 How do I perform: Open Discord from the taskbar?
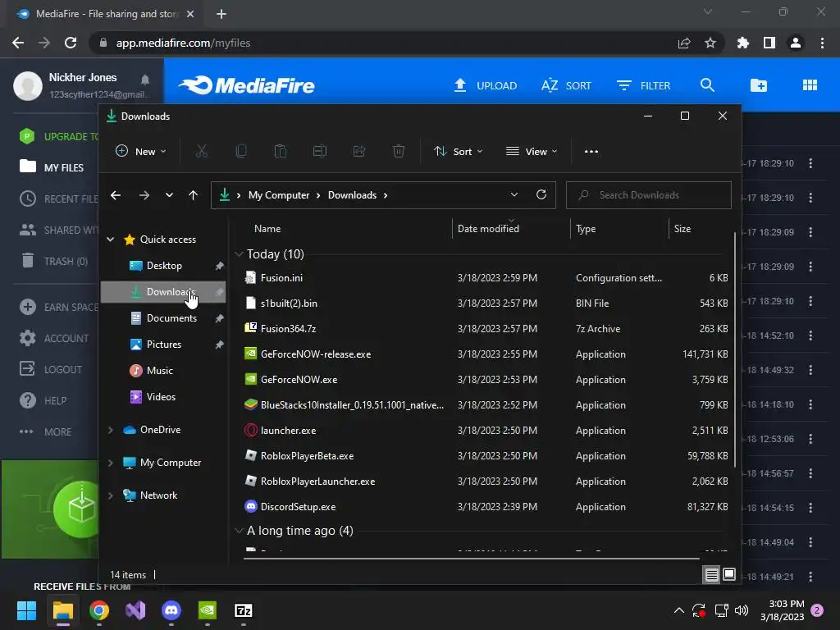(x=171, y=610)
